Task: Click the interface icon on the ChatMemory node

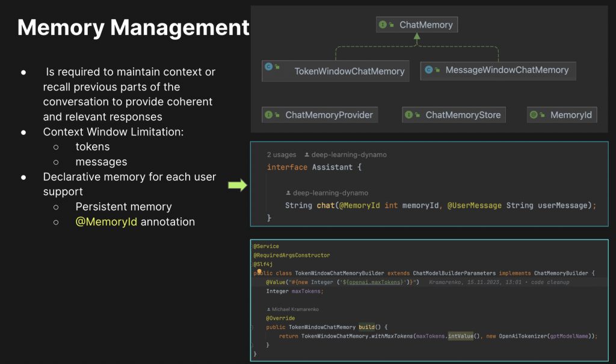Action: click(x=383, y=23)
